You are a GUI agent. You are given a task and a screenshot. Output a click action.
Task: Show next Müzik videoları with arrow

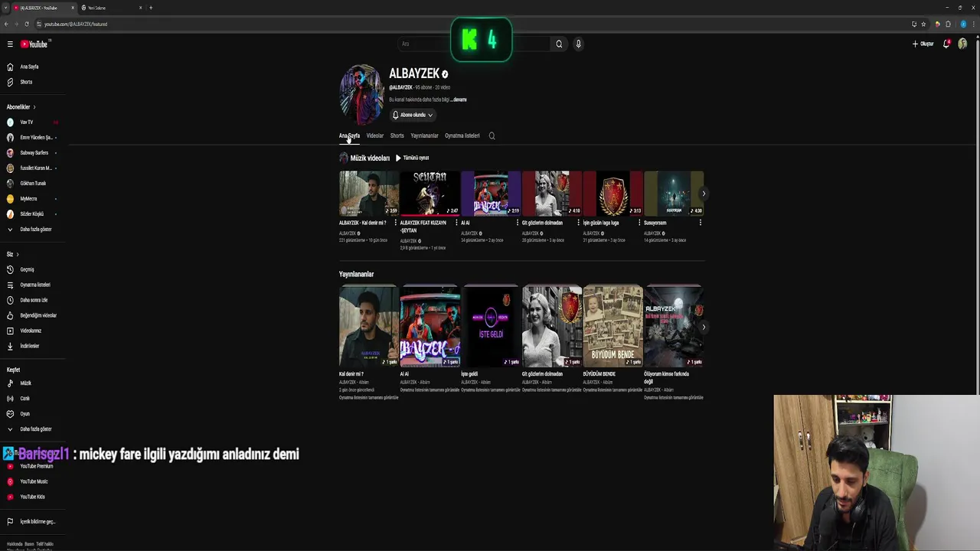pyautogui.click(x=704, y=194)
